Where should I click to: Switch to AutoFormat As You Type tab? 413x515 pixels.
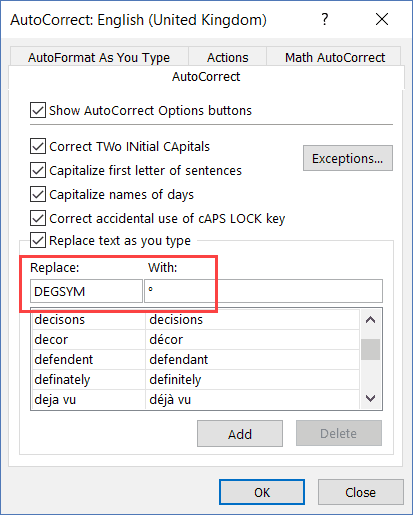coord(99,57)
